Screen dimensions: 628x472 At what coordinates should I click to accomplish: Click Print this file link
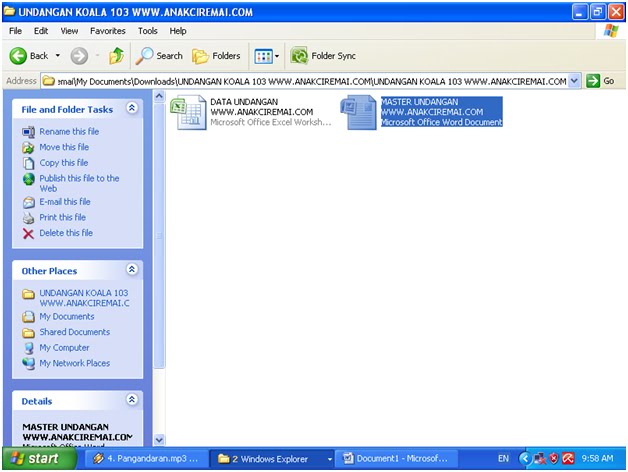point(62,217)
